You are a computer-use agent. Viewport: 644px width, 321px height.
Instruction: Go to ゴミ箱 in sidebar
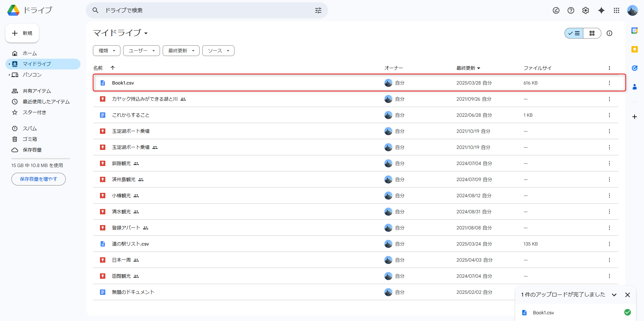click(x=30, y=139)
